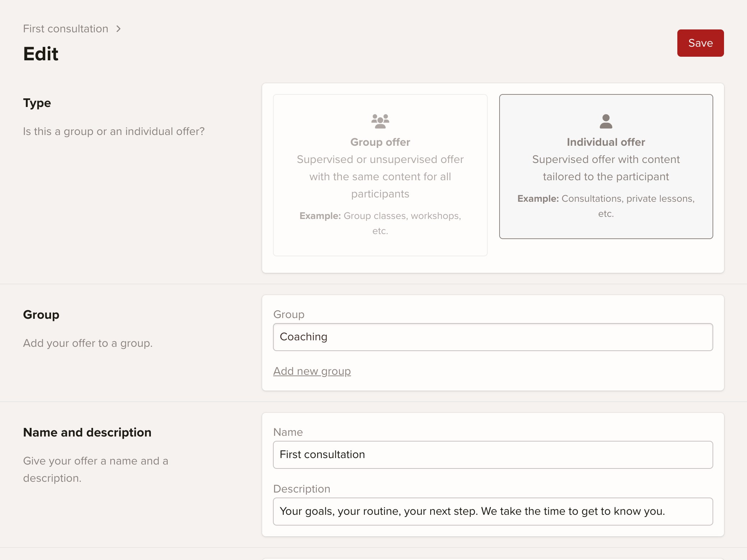The image size is (747, 560).
Task: Click the Description field label
Action: 302,489
